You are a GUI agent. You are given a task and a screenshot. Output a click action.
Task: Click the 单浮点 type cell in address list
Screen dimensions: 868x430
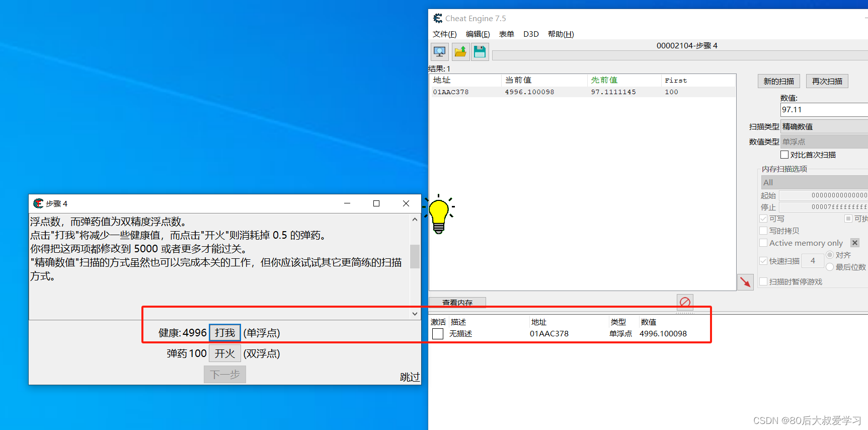point(620,334)
